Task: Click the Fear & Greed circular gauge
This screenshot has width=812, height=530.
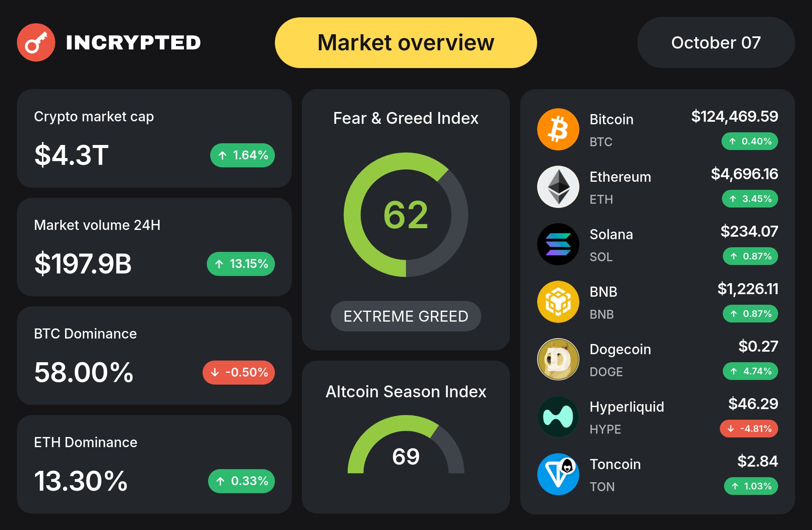Action: point(406,215)
